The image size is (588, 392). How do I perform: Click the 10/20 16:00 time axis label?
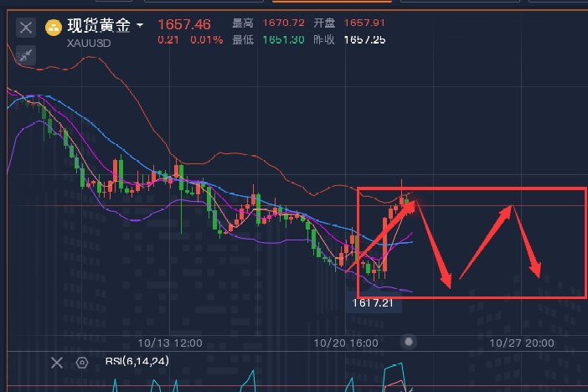pos(345,343)
